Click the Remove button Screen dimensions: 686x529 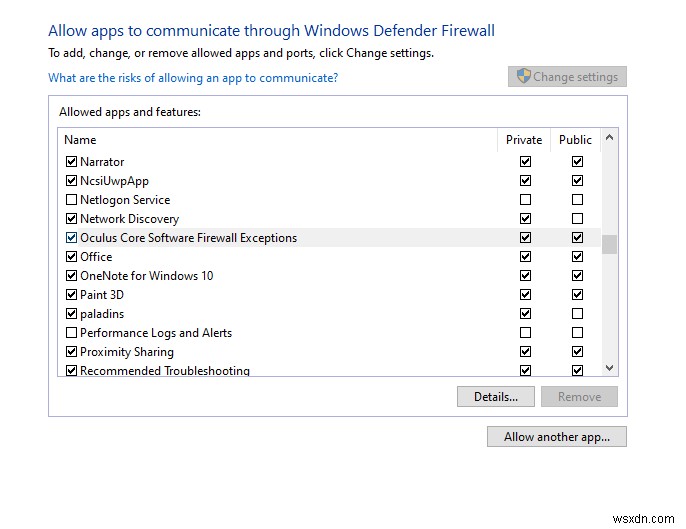pyautogui.click(x=579, y=396)
